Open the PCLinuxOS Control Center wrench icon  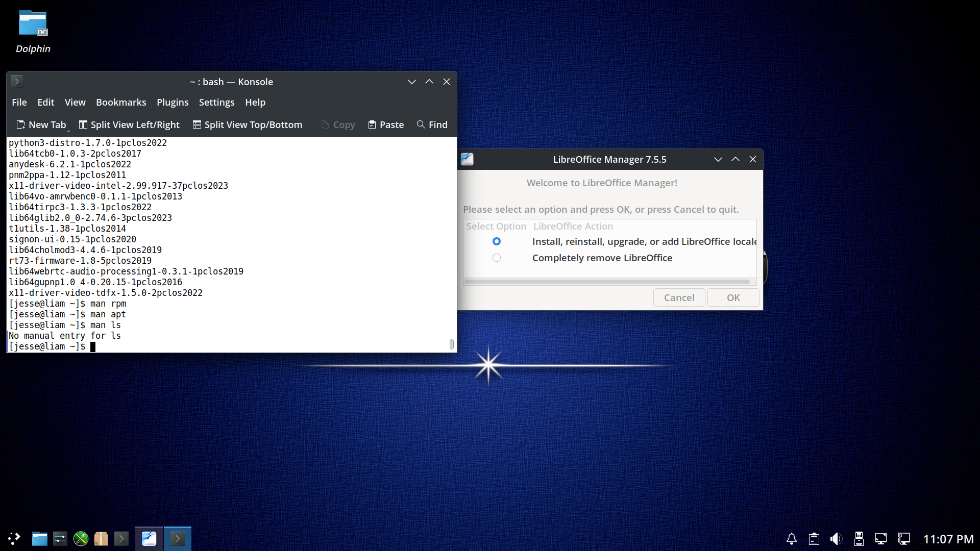[x=81, y=539]
